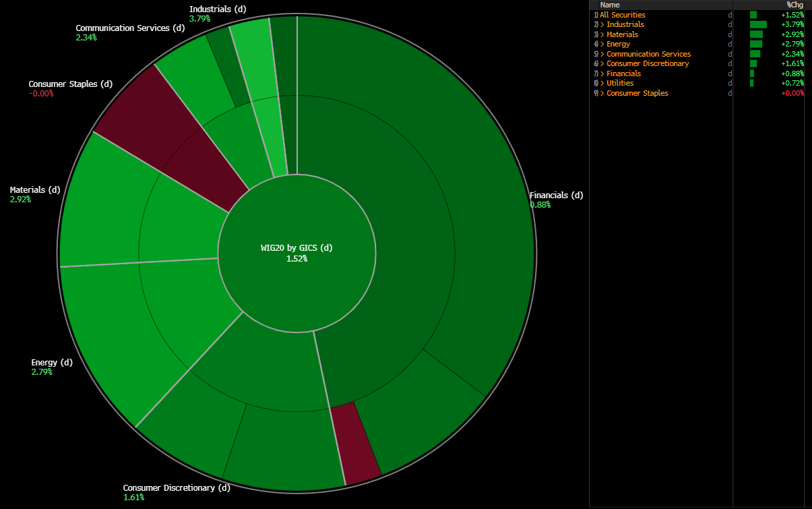Select the All Securities row name
Viewport: 812px width, 509px height.
click(623, 15)
